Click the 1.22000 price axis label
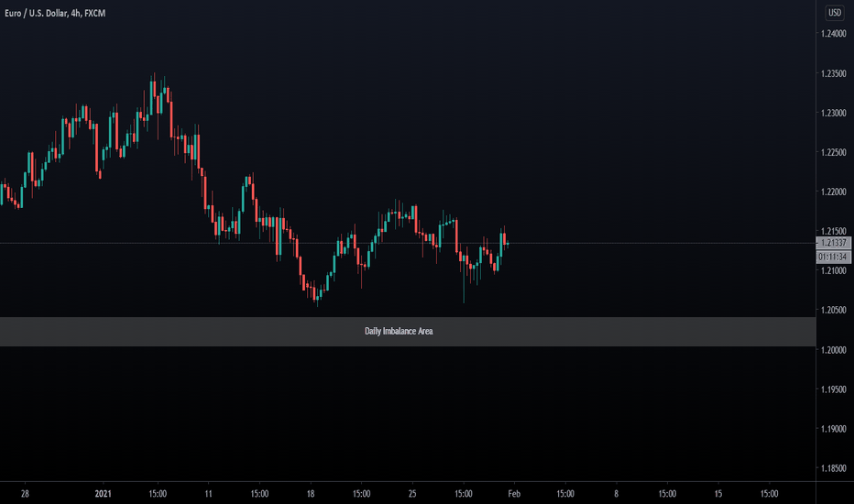The height and width of the screenshot is (504, 854). point(833,192)
